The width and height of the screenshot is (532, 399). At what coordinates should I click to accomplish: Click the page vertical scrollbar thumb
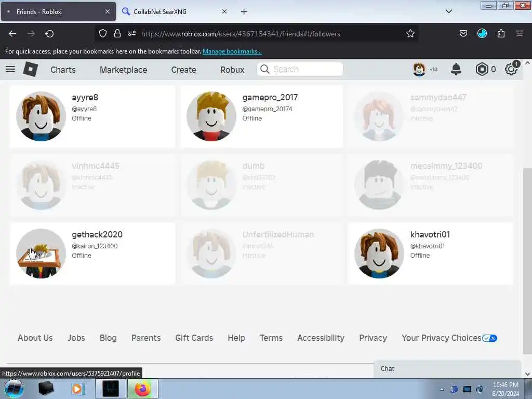click(527, 261)
